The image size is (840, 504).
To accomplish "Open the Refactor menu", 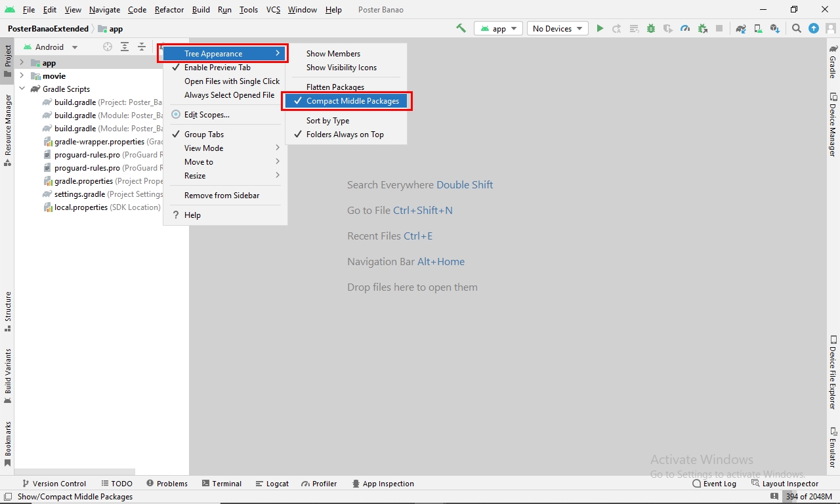I will pos(169,10).
